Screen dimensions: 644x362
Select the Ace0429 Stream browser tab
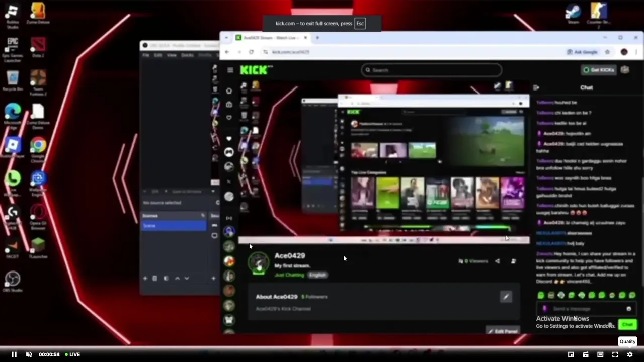point(271,38)
